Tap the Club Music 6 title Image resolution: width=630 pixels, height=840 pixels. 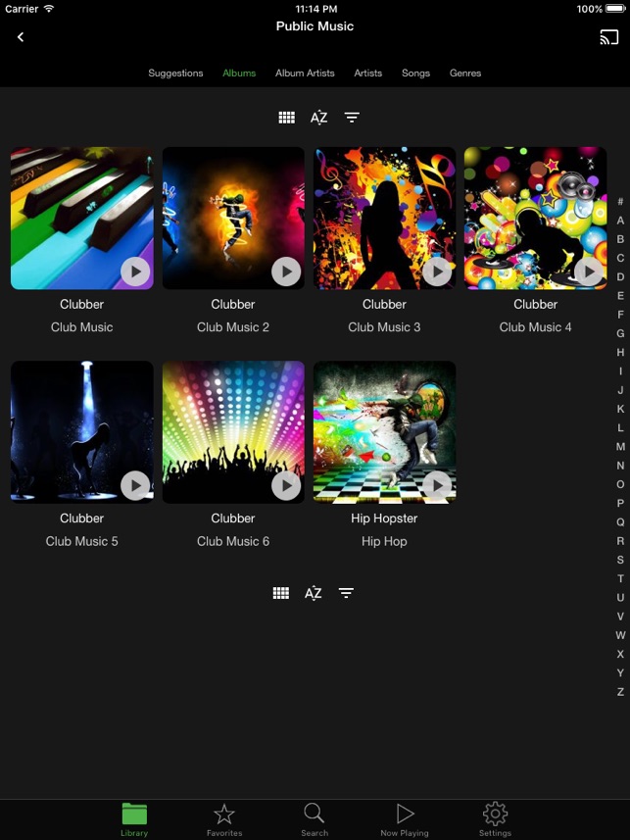point(233,541)
